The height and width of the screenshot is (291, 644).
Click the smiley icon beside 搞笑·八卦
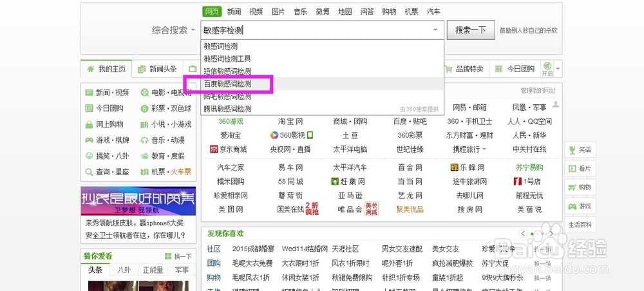coord(89,156)
